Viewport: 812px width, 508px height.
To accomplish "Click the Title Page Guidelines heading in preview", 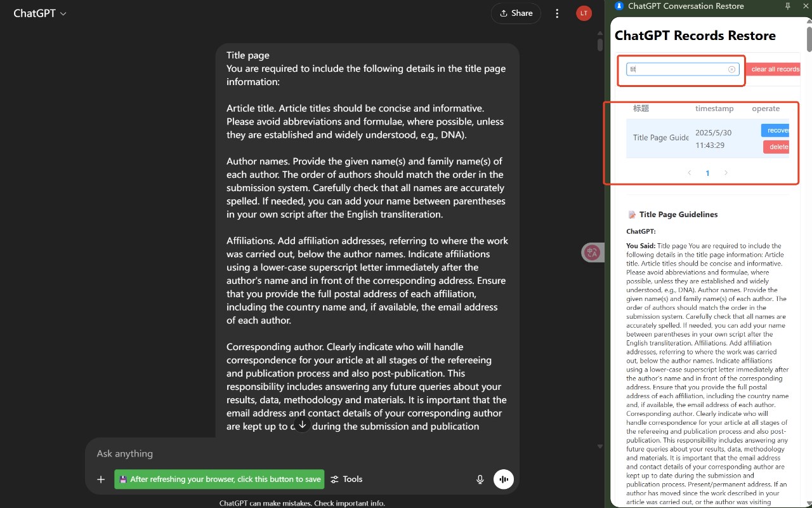I will (678, 215).
